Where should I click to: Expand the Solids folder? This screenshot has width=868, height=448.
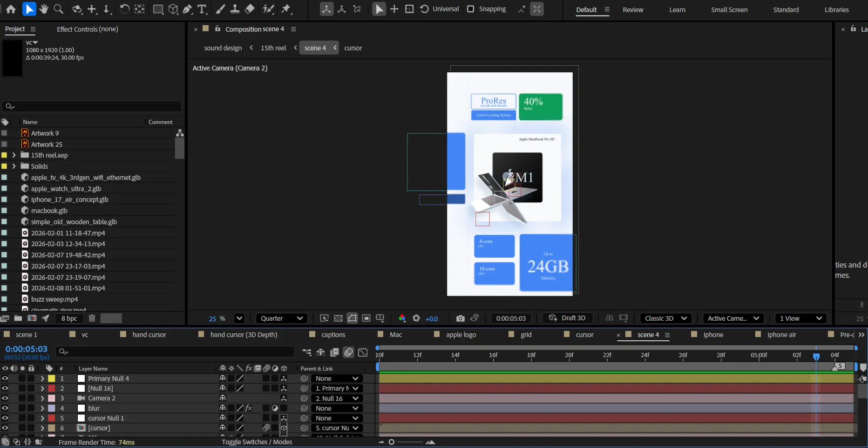click(x=14, y=166)
